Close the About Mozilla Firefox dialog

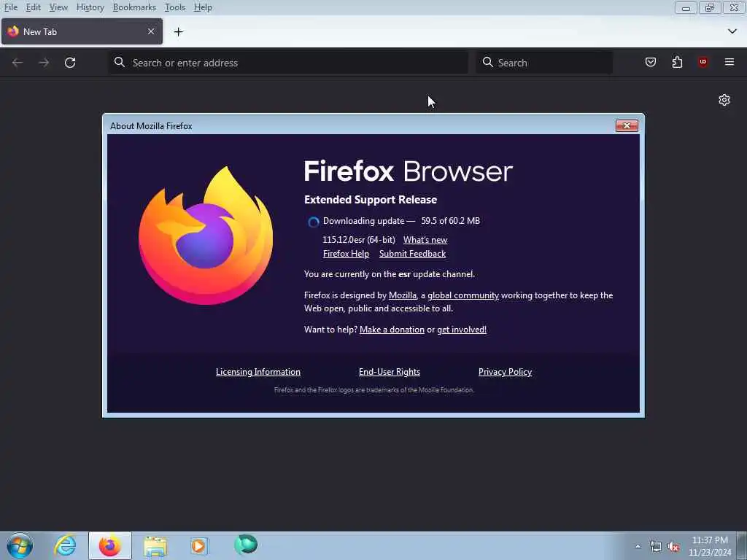(x=627, y=125)
